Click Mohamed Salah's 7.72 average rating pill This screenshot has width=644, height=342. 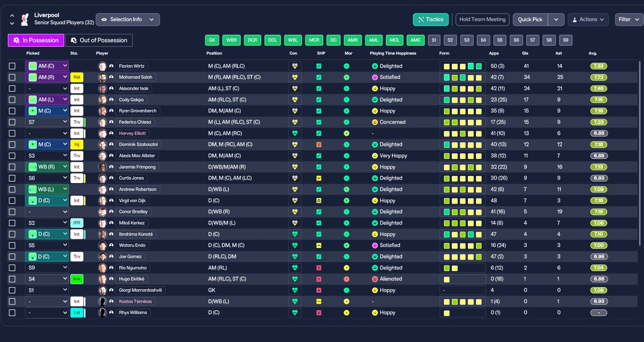599,77
